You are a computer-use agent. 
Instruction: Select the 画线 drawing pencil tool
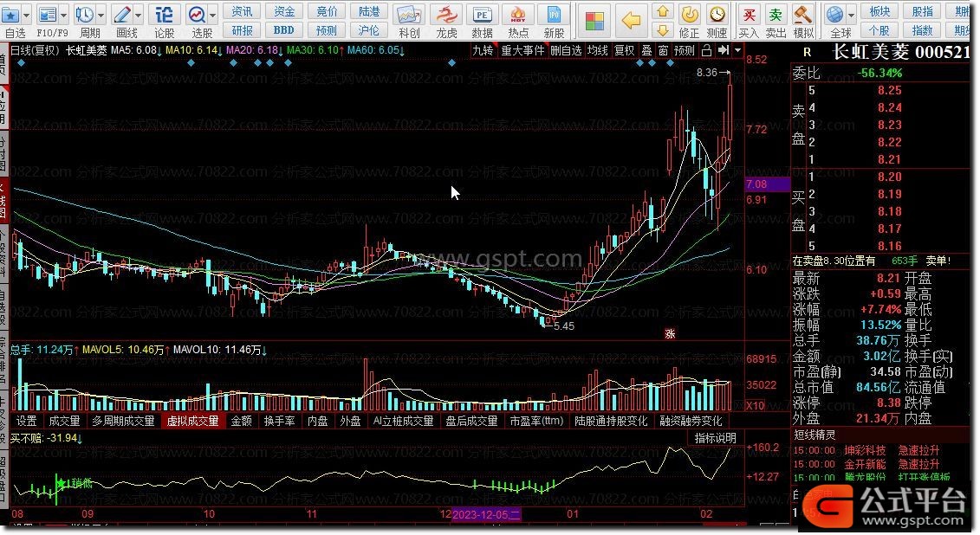pyautogui.click(x=122, y=14)
